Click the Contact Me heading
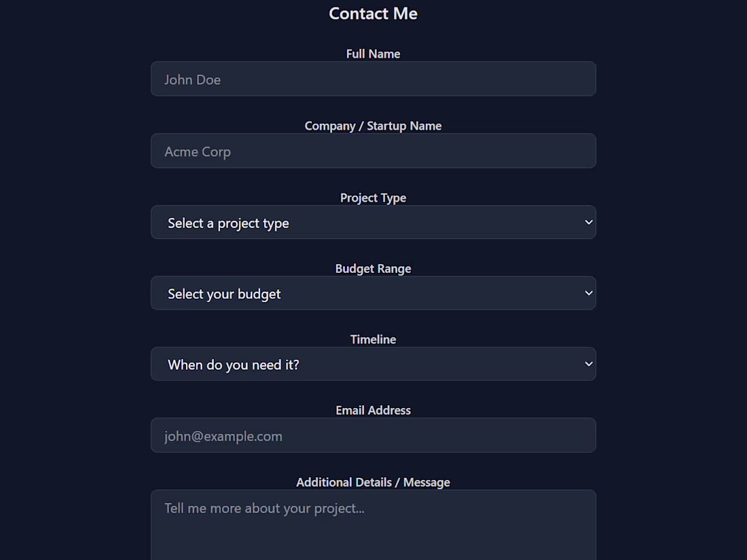Viewport: 747px width, 560px height. pyautogui.click(x=373, y=13)
